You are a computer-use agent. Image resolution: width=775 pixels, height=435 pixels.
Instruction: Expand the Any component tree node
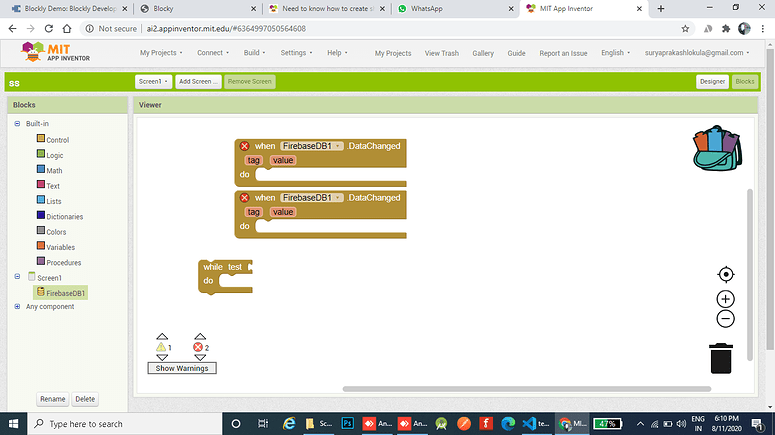pyautogui.click(x=17, y=307)
